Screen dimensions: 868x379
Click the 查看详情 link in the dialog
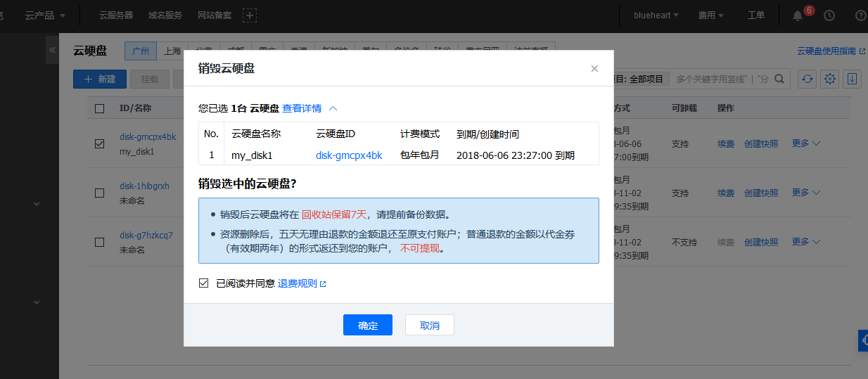click(x=302, y=108)
